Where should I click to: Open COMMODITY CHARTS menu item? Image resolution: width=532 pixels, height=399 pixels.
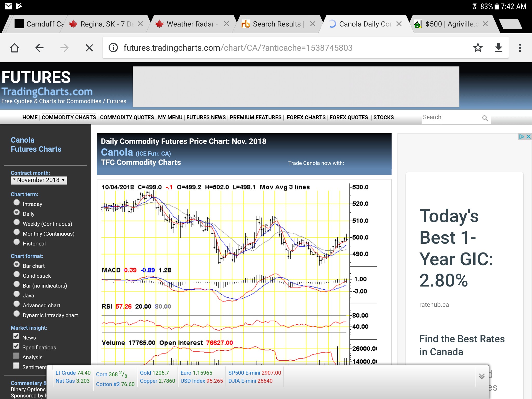(x=69, y=117)
